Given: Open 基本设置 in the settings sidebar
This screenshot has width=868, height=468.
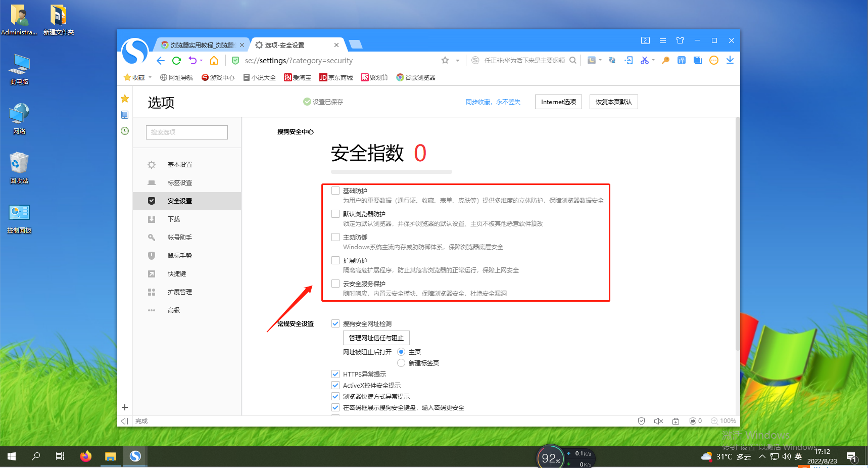Looking at the screenshot, I should point(187,165).
